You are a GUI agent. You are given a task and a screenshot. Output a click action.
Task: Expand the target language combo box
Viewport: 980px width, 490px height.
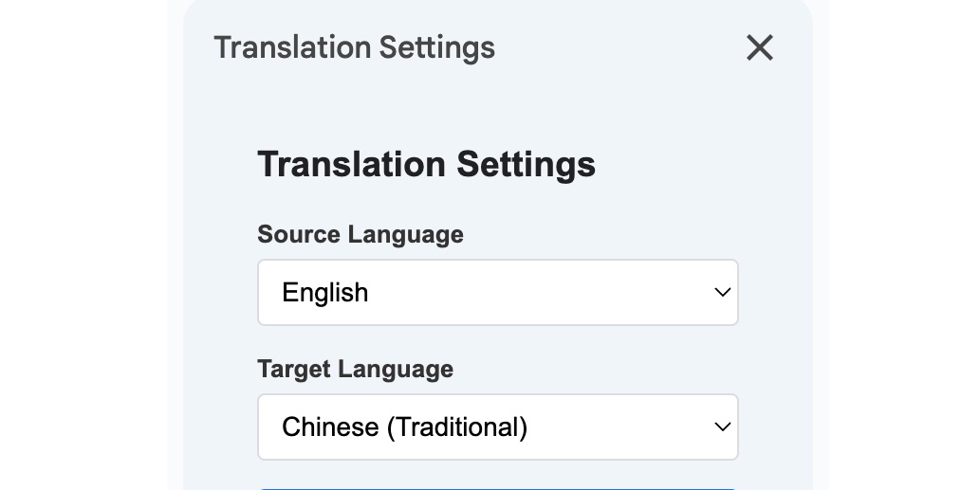[x=497, y=426]
